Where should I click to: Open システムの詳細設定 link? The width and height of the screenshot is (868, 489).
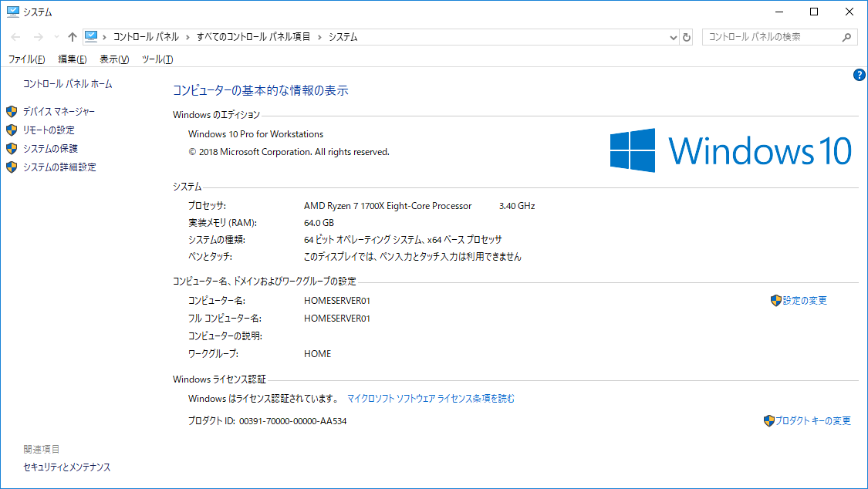[59, 167]
